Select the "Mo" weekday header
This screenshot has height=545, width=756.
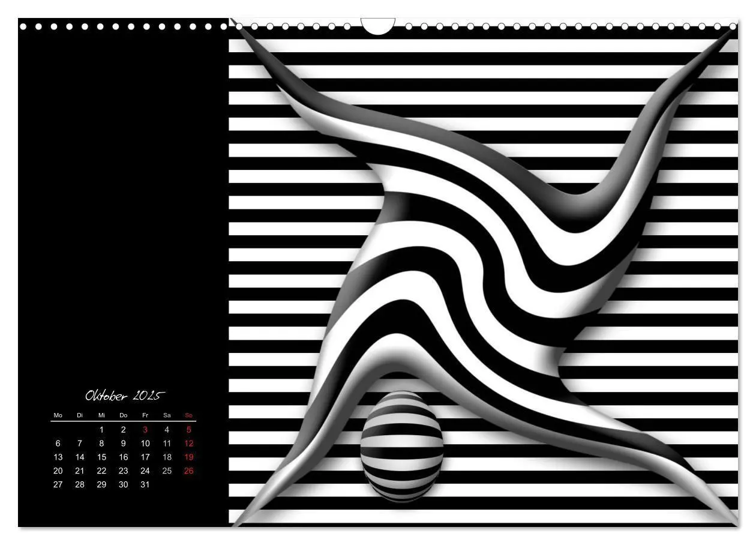[58, 415]
